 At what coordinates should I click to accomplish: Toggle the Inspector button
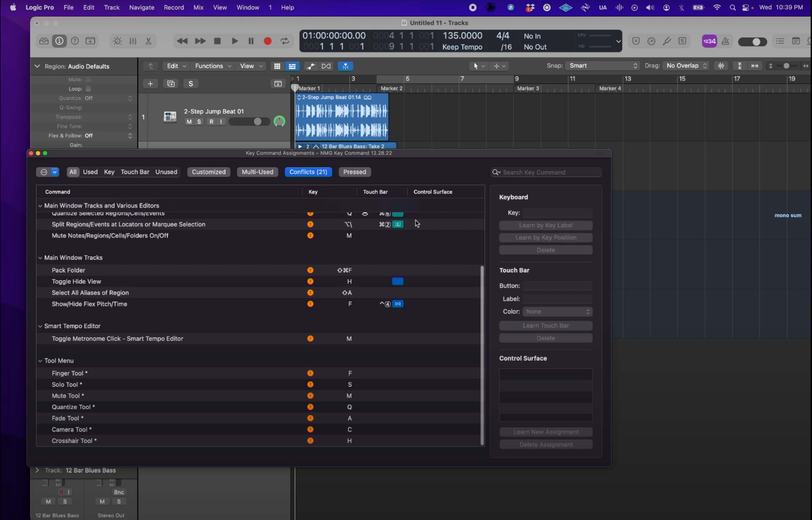(x=59, y=41)
